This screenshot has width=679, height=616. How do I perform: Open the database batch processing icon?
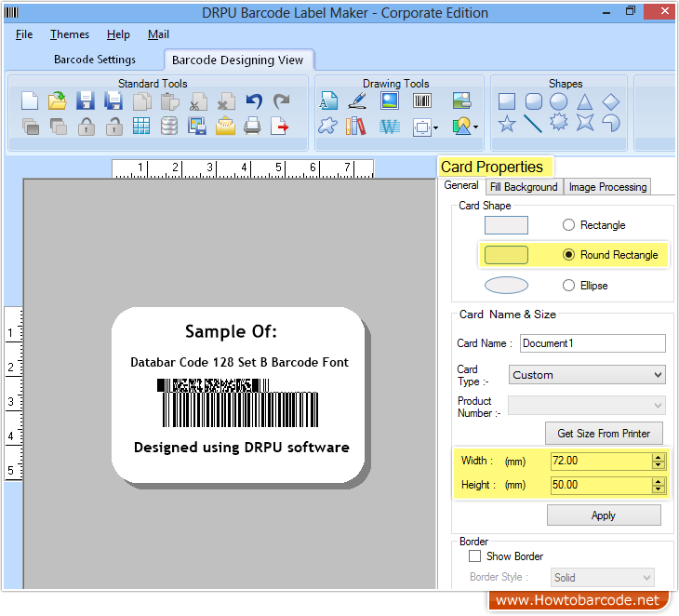[x=169, y=126]
